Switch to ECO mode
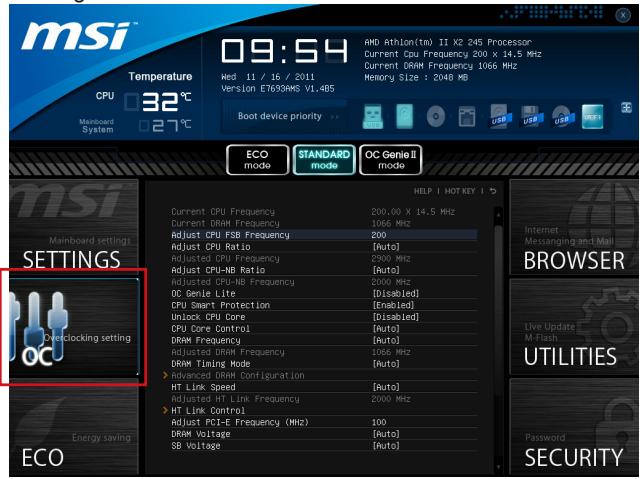This screenshot has width=640, height=479. pyautogui.click(x=258, y=160)
